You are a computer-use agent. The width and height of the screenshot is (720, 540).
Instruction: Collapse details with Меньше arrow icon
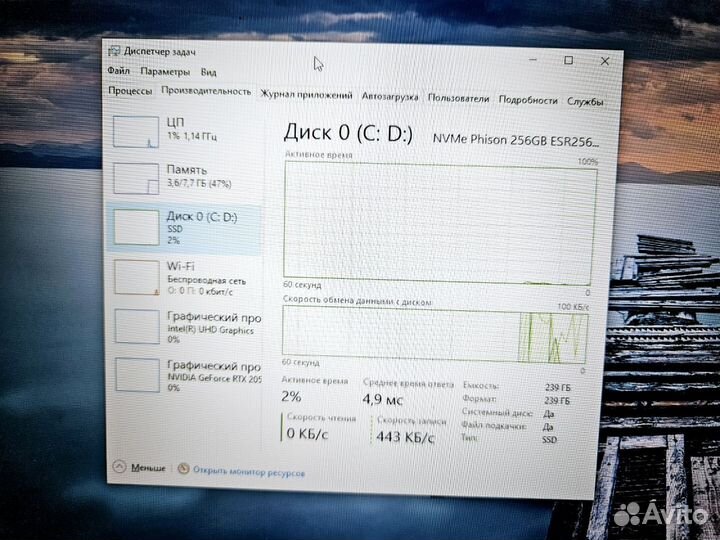[118, 467]
